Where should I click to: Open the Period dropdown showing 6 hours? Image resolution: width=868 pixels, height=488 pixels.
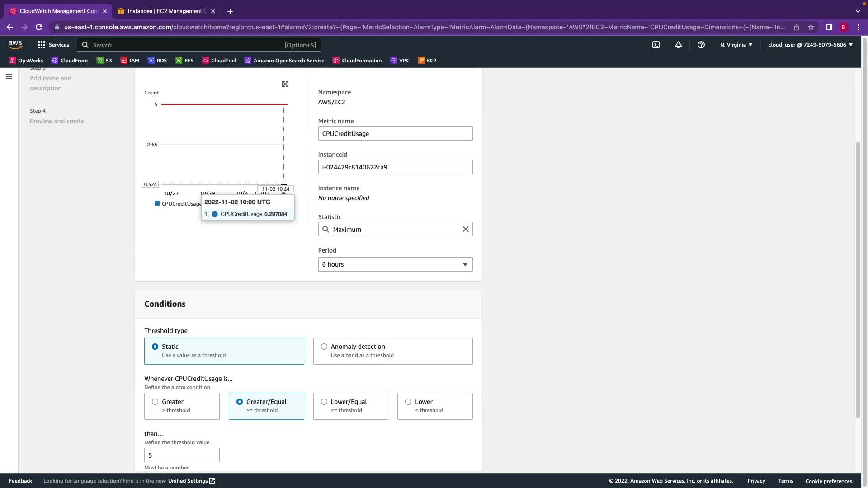(395, 265)
